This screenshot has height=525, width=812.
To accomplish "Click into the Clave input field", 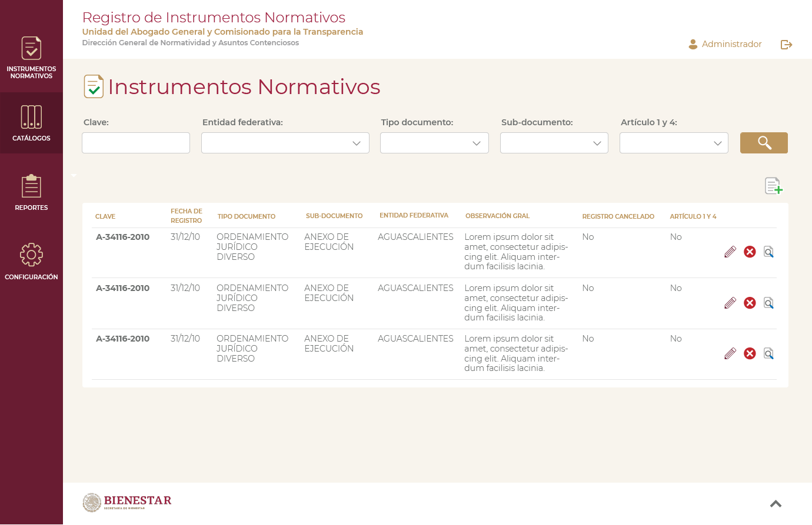I will pyautogui.click(x=136, y=143).
